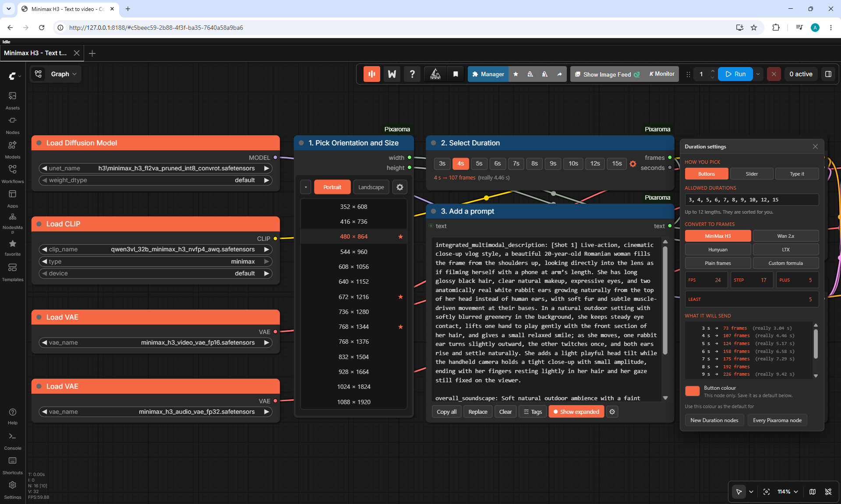Open the minimax_h3_audio_vae vae_name combo
Screen dimensions: 841x504
pyautogui.click(x=155, y=412)
